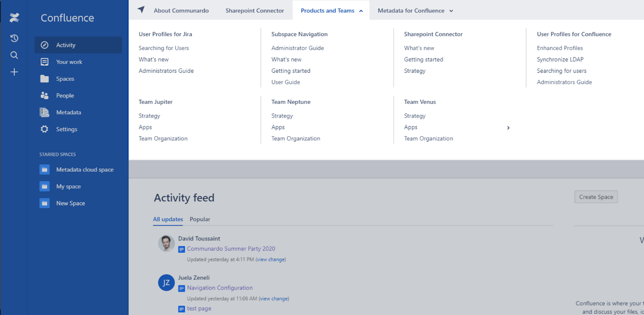644x315 pixels.
Task: Click the search magnifier icon
Action: click(14, 55)
